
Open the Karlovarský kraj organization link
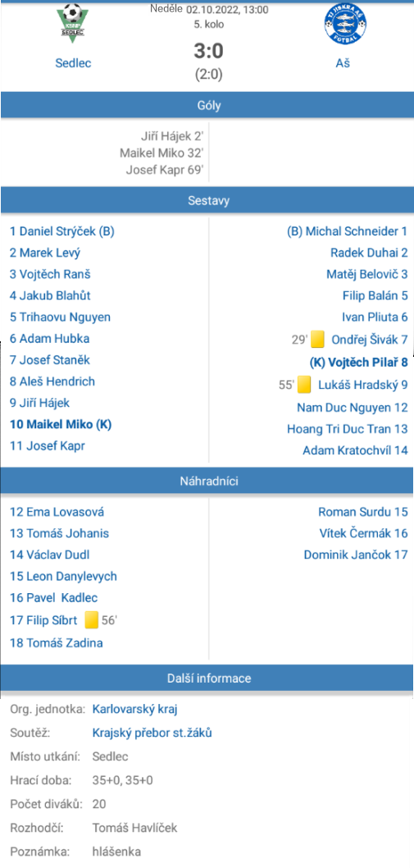point(134,709)
